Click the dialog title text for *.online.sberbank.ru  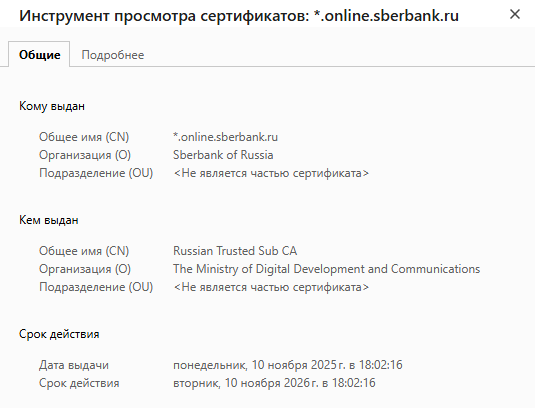pyautogui.click(x=239, y=16)
